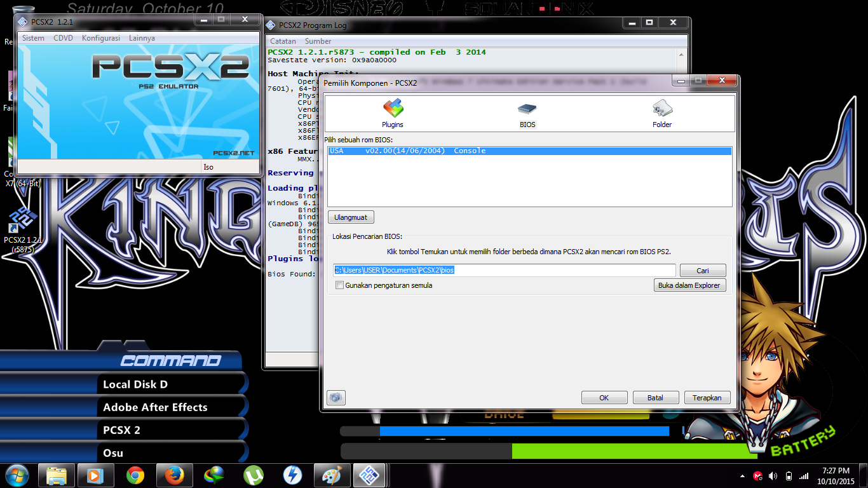The width and height of the screenshot is (868, 488).
Task: Click the Cari browse button
Action: tap(703, 271)
